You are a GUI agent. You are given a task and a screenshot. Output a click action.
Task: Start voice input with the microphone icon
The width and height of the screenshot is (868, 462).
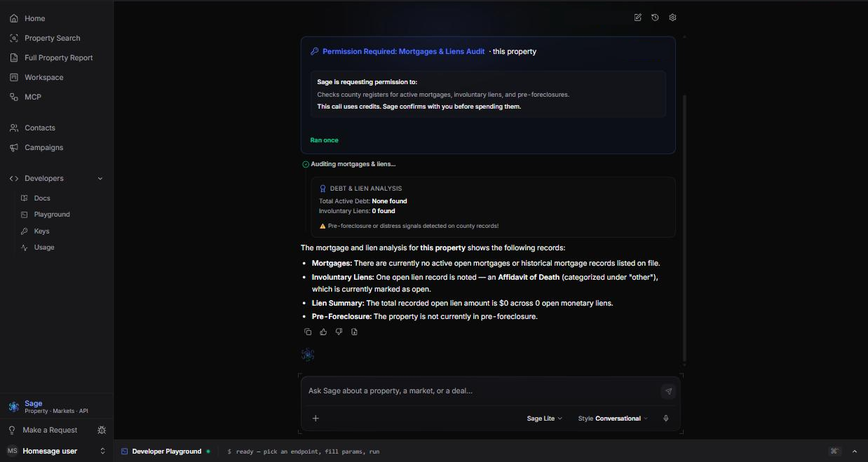coord(665,419)
